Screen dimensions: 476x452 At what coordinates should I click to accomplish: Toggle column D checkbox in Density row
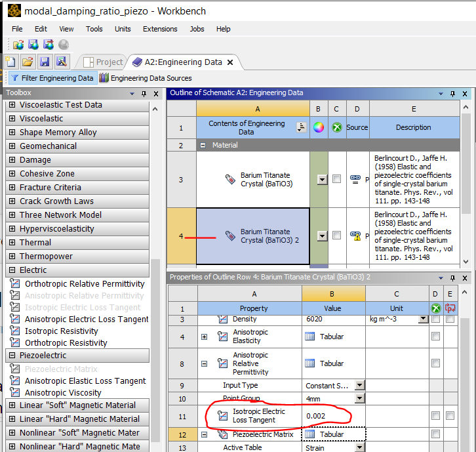435,319
